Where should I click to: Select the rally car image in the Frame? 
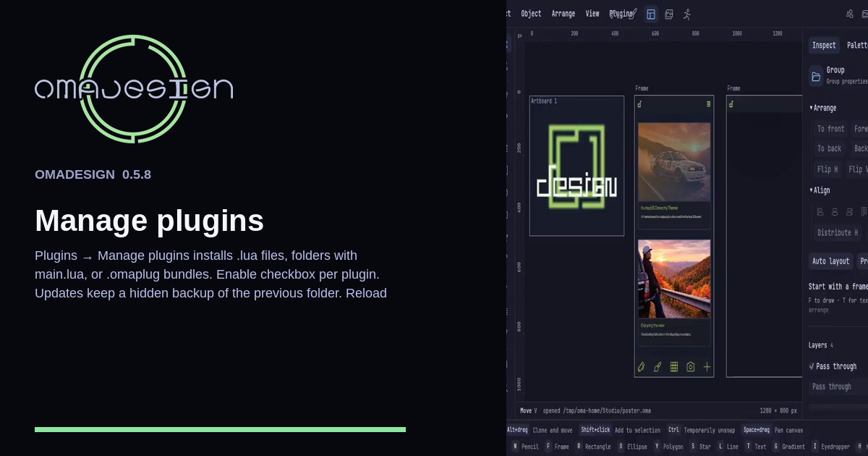tap(674, 161)
